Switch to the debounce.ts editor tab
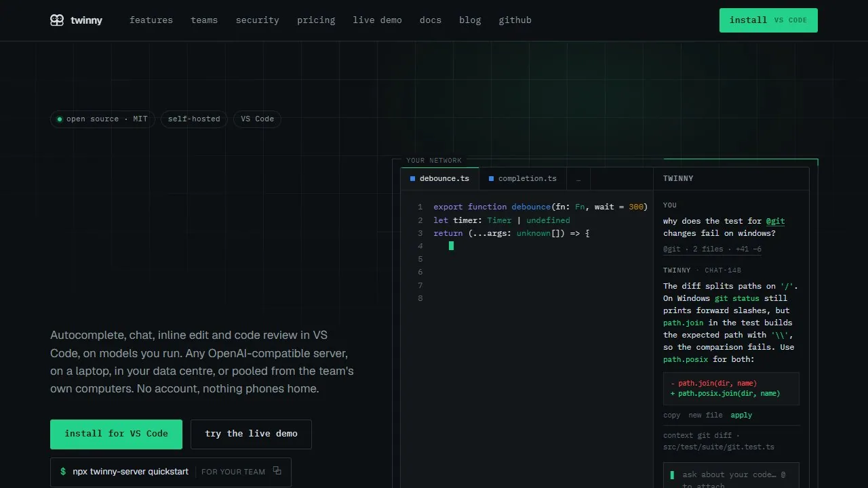The height and width of the screenshot is (488, 868). 439,179
